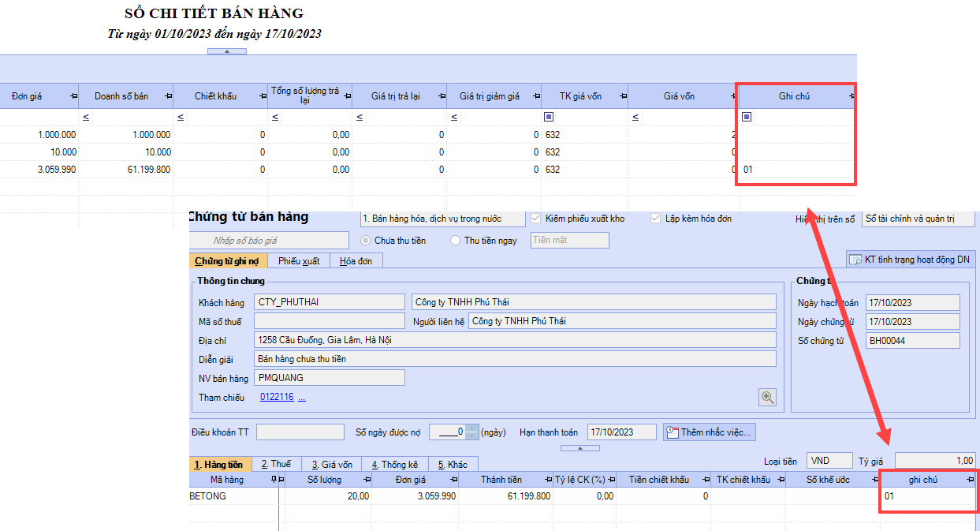Screen dimensions: 980x531
Task: Toggle Kiêm phiếu xuất kho checkbox
Action: 536,219
